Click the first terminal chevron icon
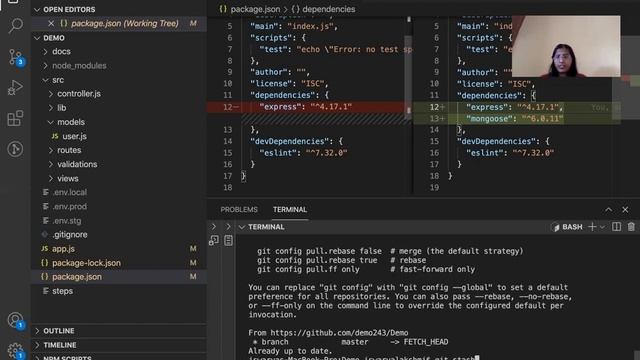640x360 pixels. pos(213,227)
